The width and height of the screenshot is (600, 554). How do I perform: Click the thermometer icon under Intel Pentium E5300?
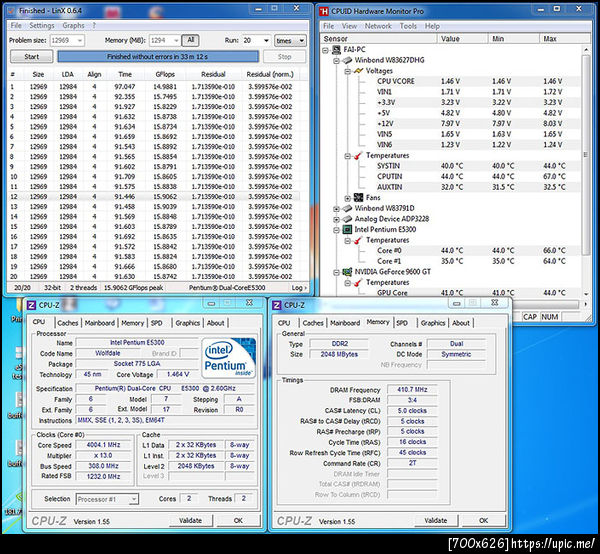[x=358, y=240]
